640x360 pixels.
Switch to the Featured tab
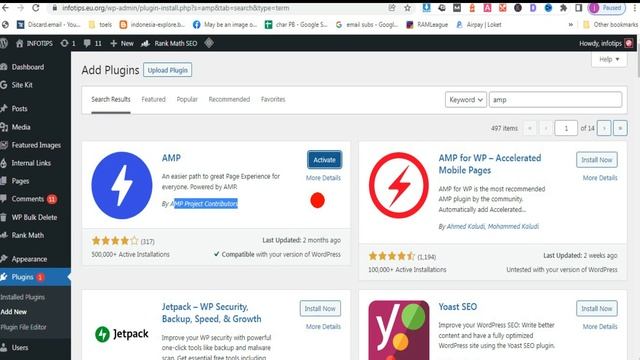click(x=153, y=99)
